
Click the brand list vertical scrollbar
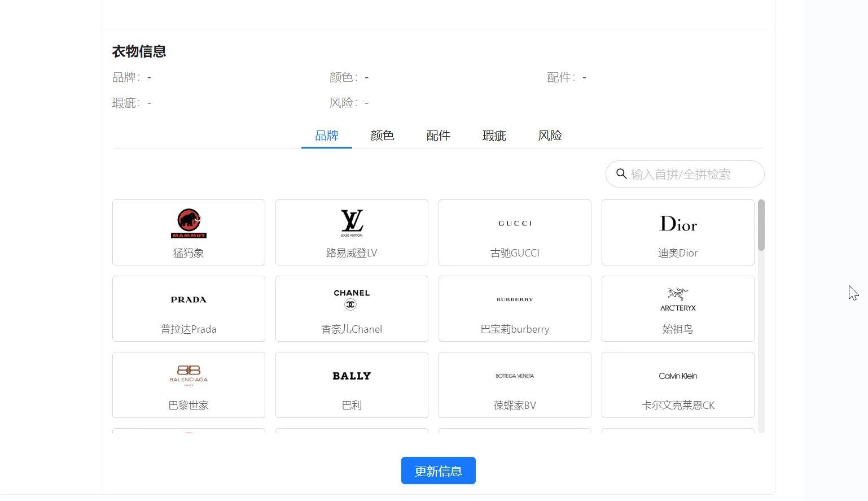point(761,225)
